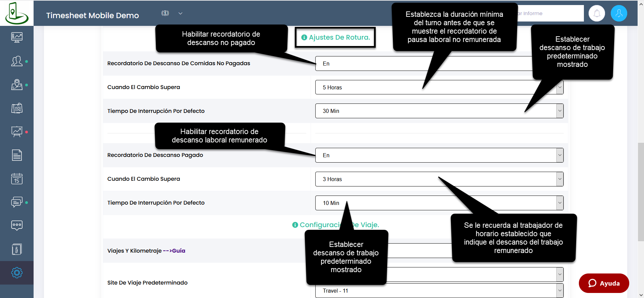Open the chat messages icon with green dot
The width and height of the screenshot is (644, 298).
pos(17,202)
